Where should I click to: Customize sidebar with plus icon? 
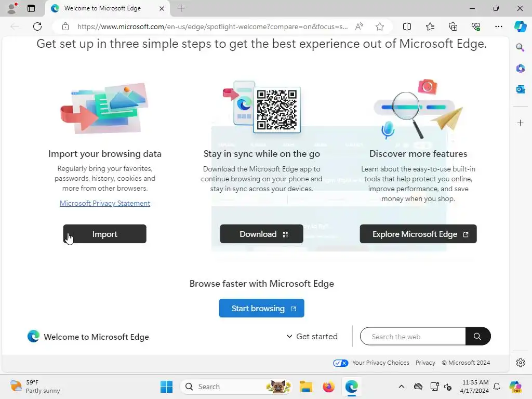click(520, 123)
